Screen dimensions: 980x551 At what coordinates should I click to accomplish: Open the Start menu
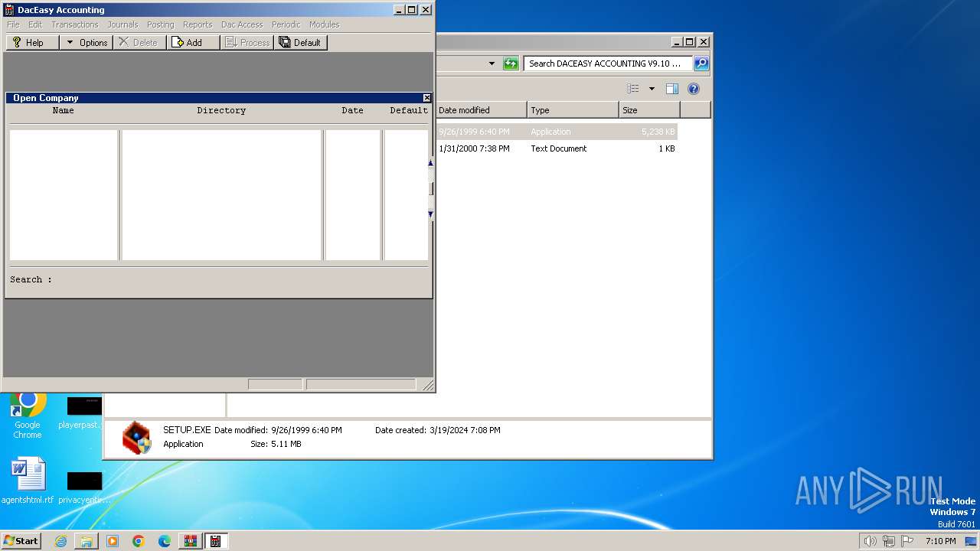[21, 540]
